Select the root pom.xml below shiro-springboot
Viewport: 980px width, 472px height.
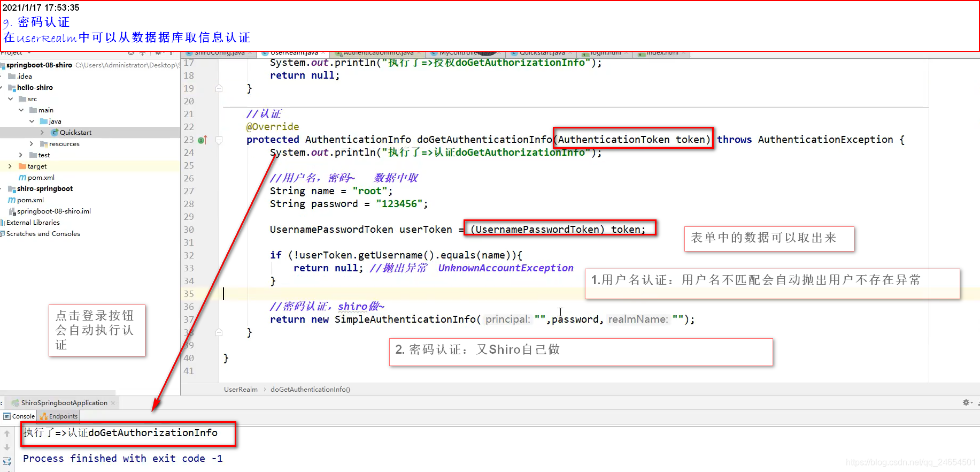click(x=30, y=200)
